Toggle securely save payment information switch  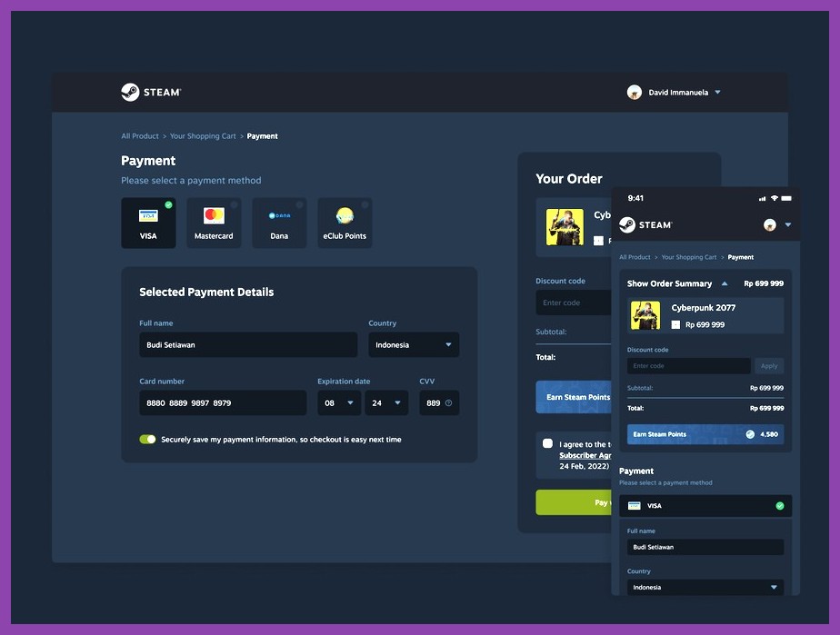(x=147, y=439)
